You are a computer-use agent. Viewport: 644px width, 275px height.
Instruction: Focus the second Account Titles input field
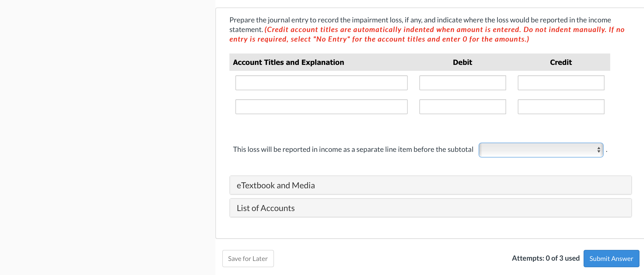[321, 107]
